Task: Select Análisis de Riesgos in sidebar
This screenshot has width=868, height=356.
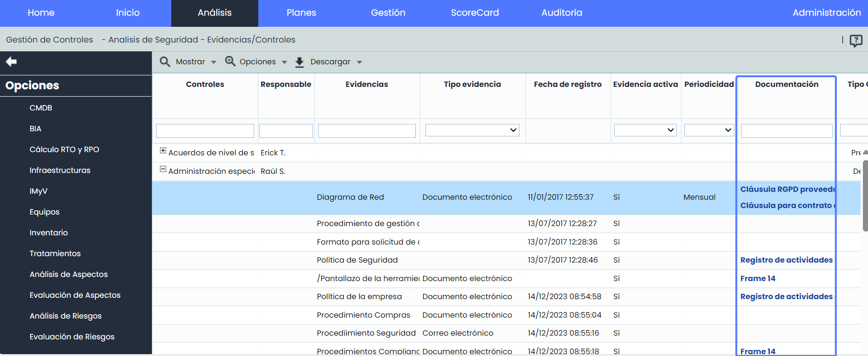Action: click(x=65, y=316)
